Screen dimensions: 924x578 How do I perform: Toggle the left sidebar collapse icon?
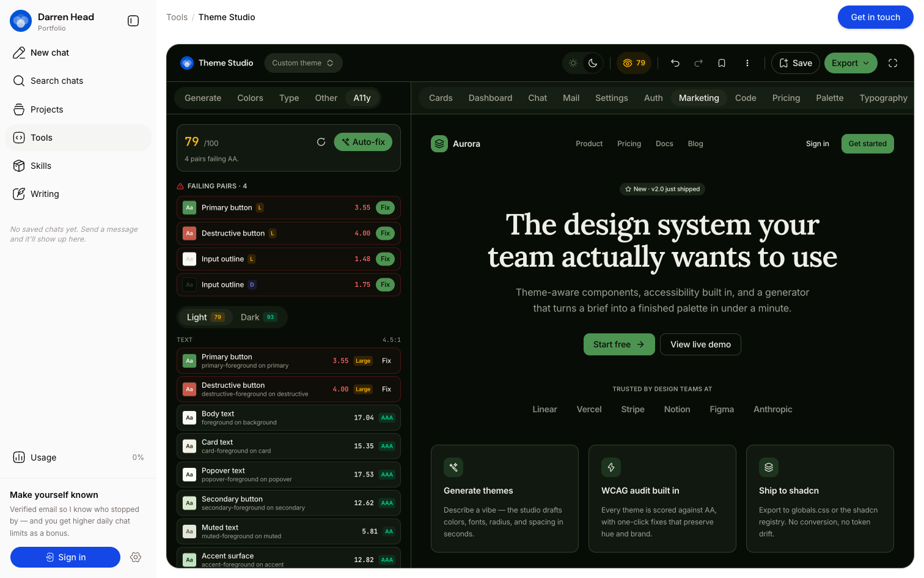coord(133,21)
